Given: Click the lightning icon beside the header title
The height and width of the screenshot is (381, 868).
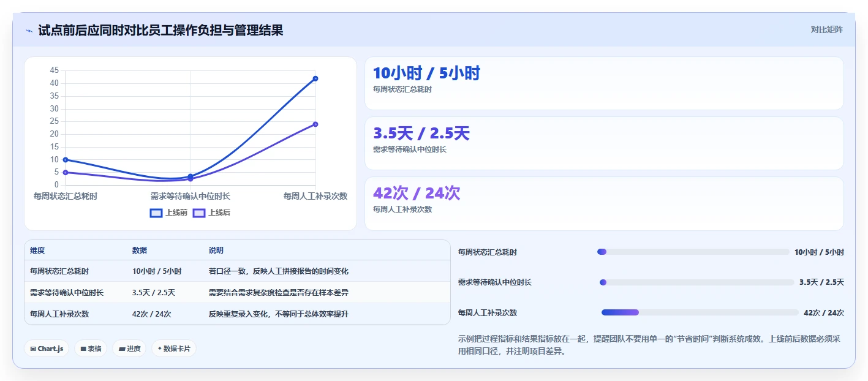Looking at the screenshot, I should [29, 31].
